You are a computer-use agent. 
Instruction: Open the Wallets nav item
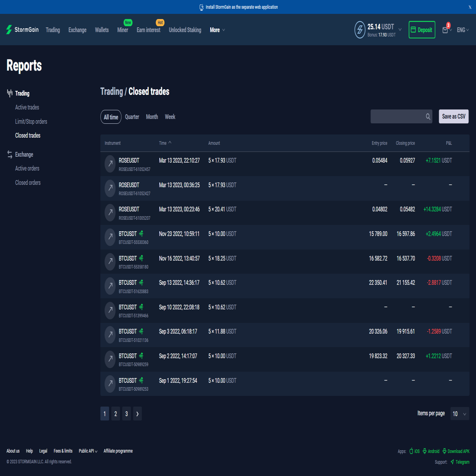[x=102, y=30]
